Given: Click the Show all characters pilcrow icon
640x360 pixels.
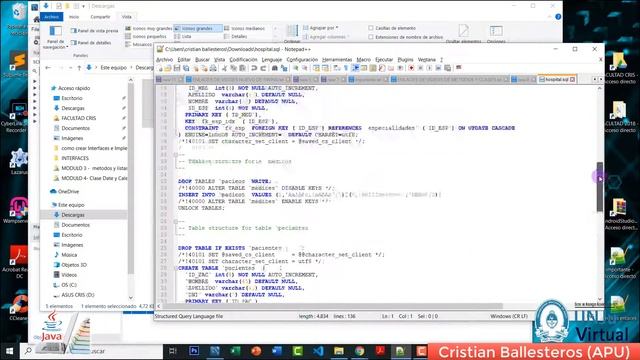Looking at the screenshot, I should click(345, 68).
